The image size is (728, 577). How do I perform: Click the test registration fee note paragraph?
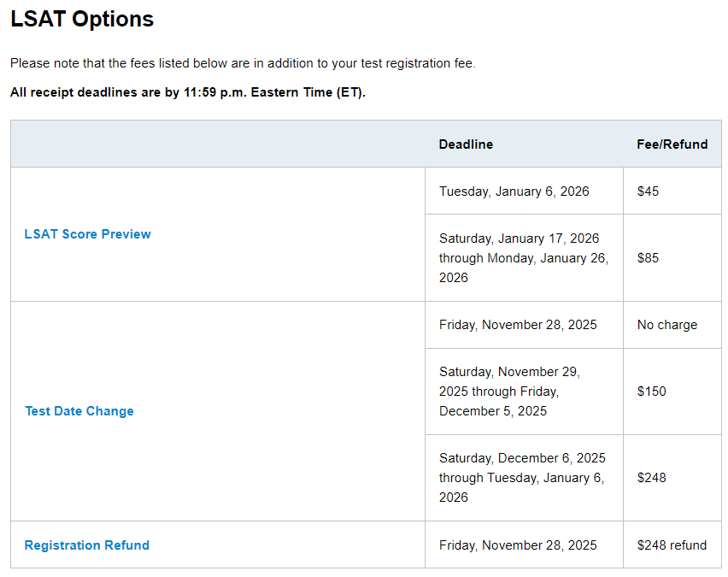(x=243, y=63)
